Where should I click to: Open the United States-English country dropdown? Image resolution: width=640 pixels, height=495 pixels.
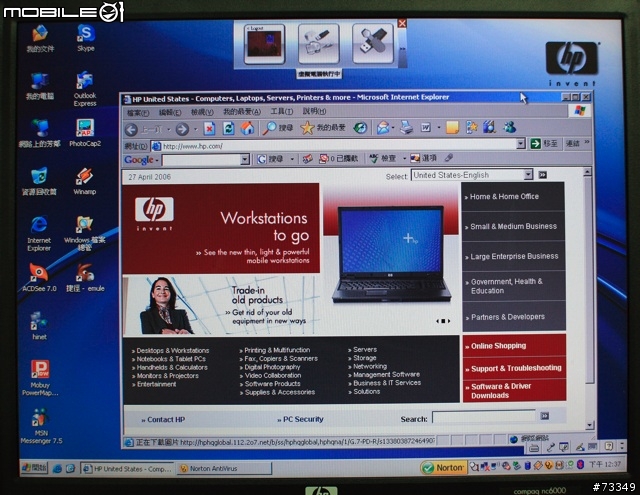click(x=528, y=175)
